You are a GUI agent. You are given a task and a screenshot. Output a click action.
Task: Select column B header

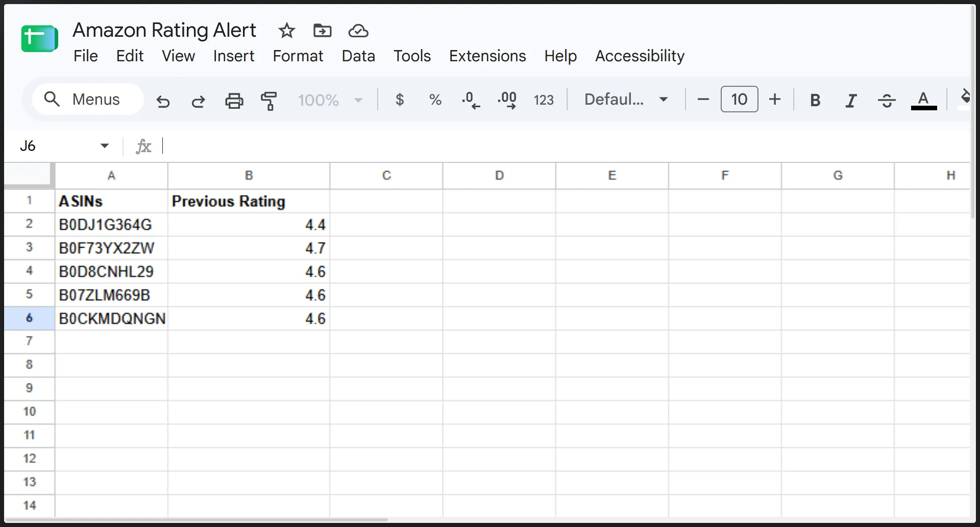pos(249,176)
